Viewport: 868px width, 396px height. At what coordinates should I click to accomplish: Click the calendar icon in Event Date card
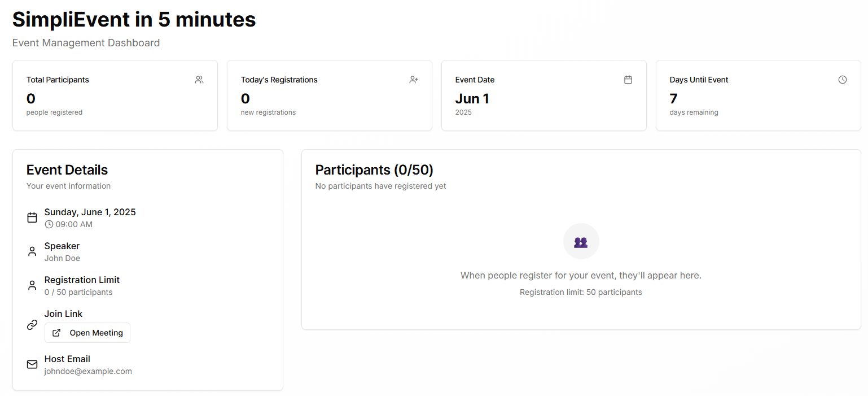pos(628,80)
